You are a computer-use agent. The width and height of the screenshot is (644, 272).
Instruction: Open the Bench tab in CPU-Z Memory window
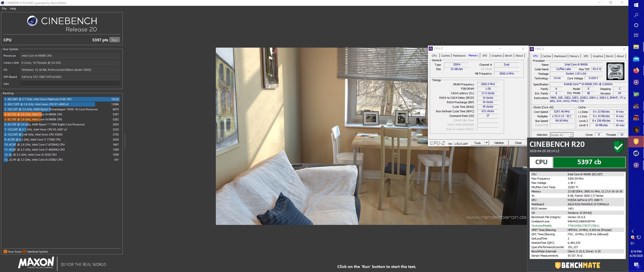point(508,56)
